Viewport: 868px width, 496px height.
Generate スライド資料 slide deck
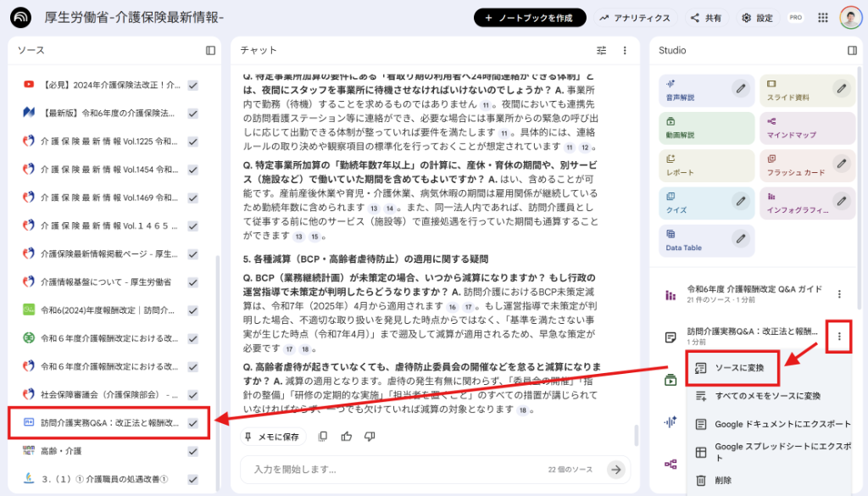point(807,91)
